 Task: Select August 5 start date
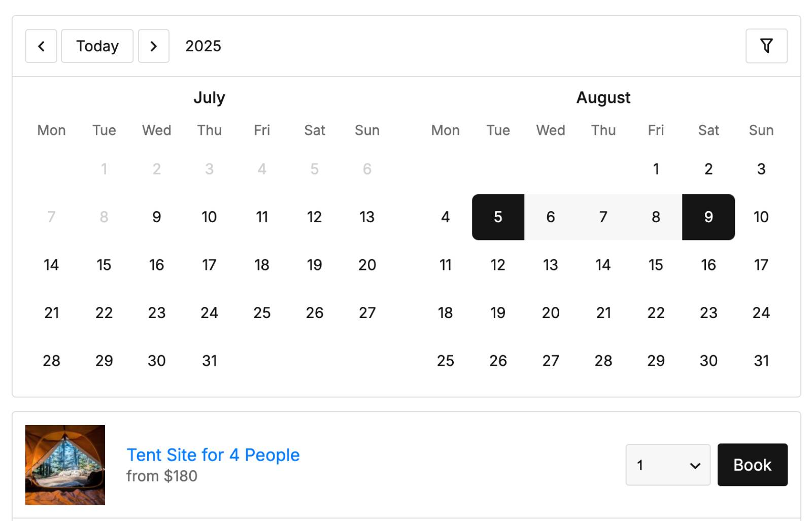[x=498, y=217]
